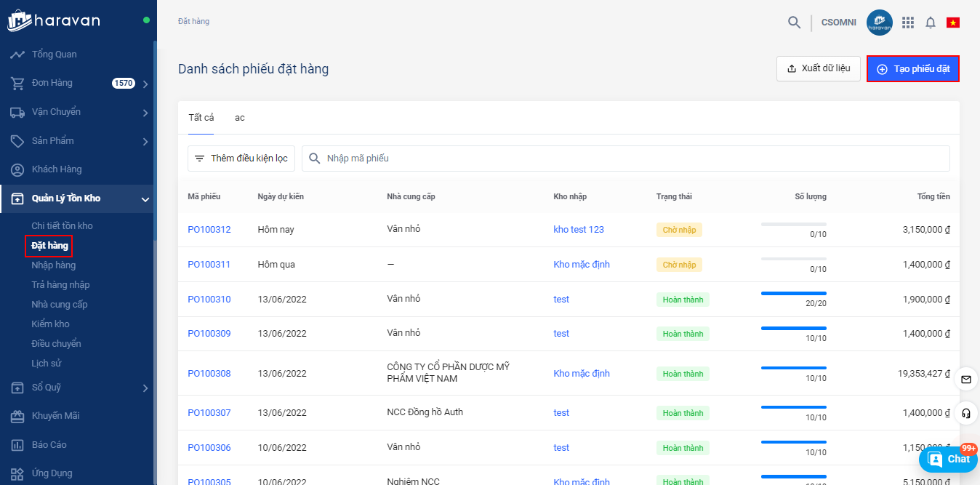Expand the Vận Chuyển submenu arrow
The image size is (980, 485).
tap(145, 113)
